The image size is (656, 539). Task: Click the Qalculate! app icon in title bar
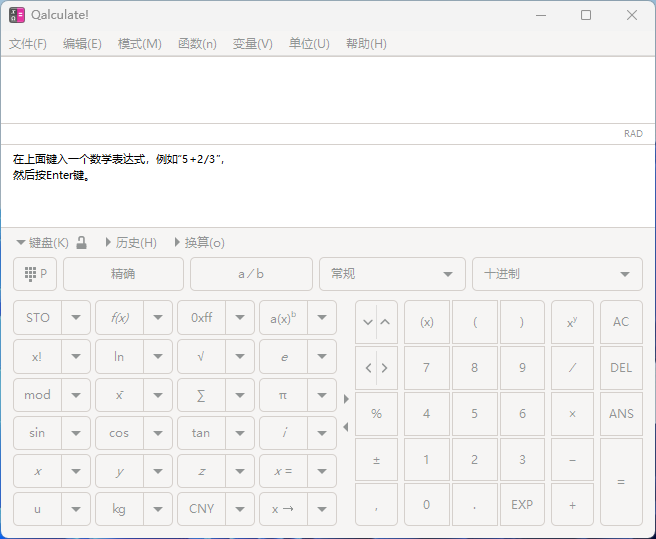click(x=17, y=15)
